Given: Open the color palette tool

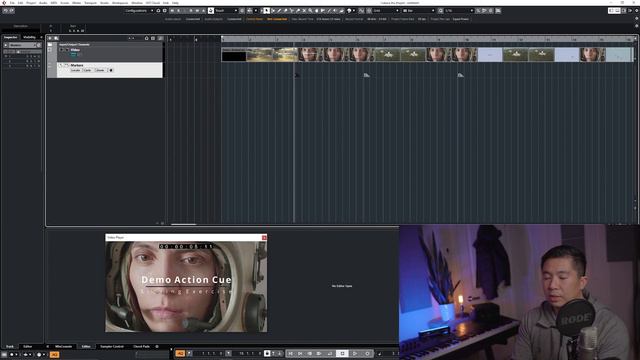Looking at the screenshot, I should point(349,11).
